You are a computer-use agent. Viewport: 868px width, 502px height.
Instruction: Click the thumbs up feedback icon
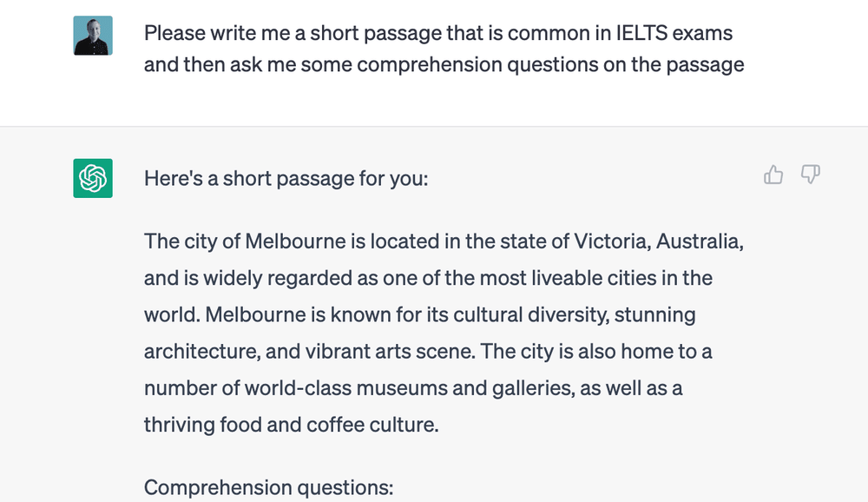click(773, 176)
